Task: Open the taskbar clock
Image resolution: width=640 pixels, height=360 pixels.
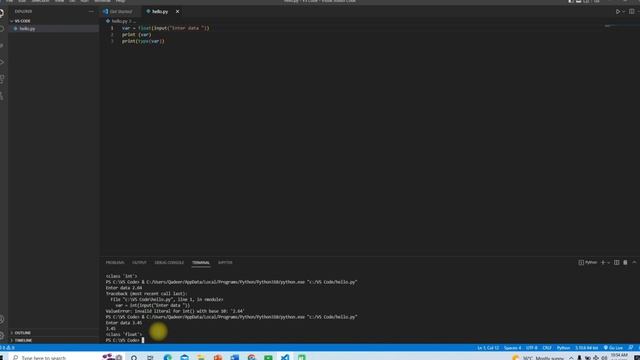Action: pyautogui.click(x=619, y=357)
